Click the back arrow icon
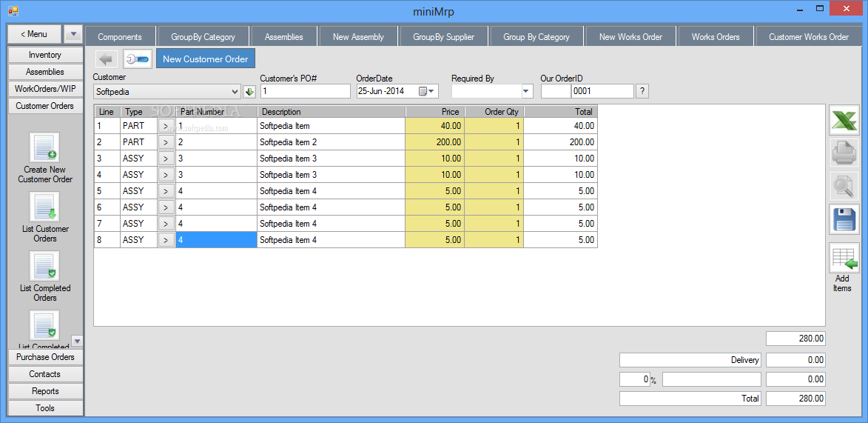 click(107, 59)
